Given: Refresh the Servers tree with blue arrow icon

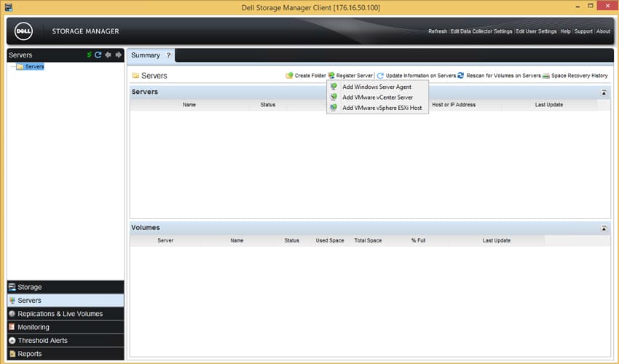Looking at the screenshot, I should (x=98, y=55).
